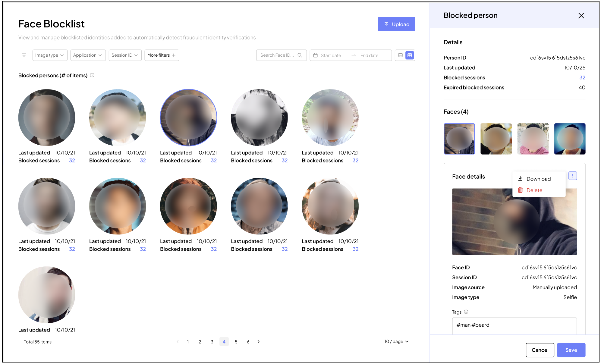
Task: Click blocked sessions 32 under first person
Action: tap(72, 161)
